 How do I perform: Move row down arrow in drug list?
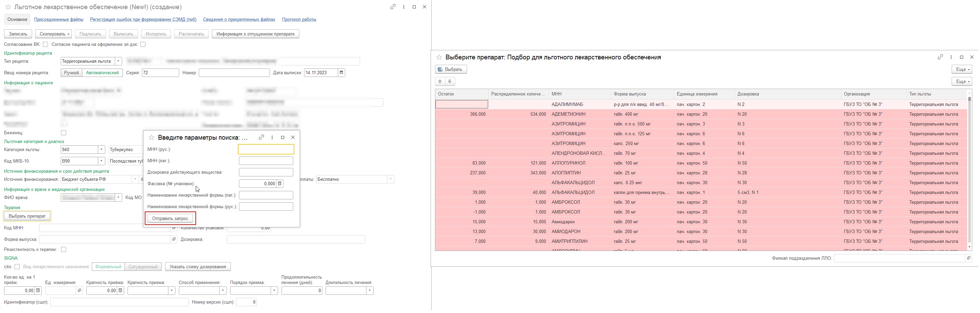450,81
